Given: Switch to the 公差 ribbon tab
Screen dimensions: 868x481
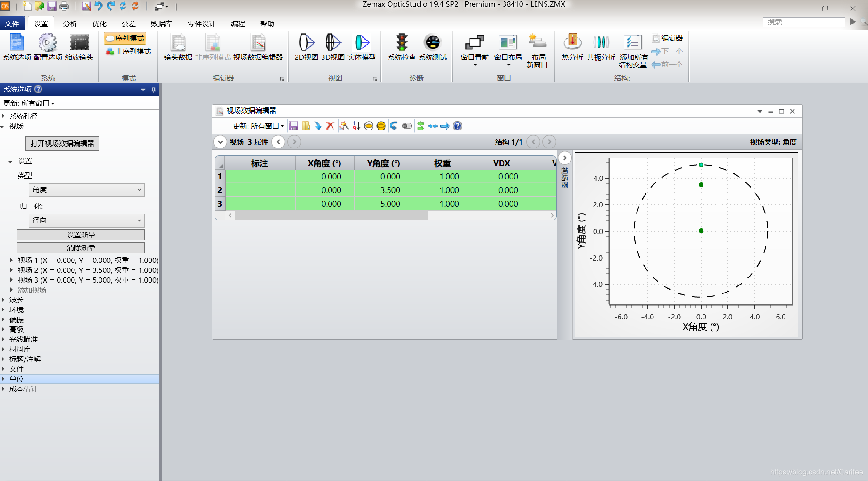Looking at the screenshot, I should point(129,24).
